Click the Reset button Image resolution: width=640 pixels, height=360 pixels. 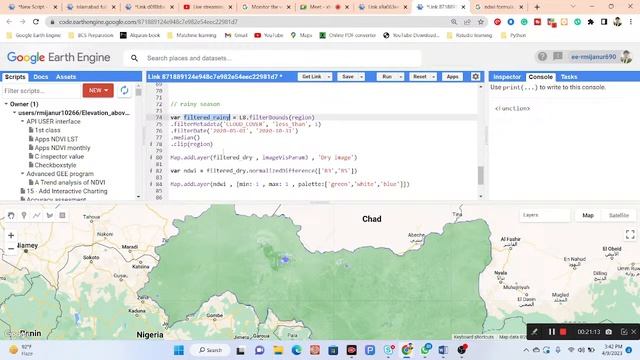(420, 77)
